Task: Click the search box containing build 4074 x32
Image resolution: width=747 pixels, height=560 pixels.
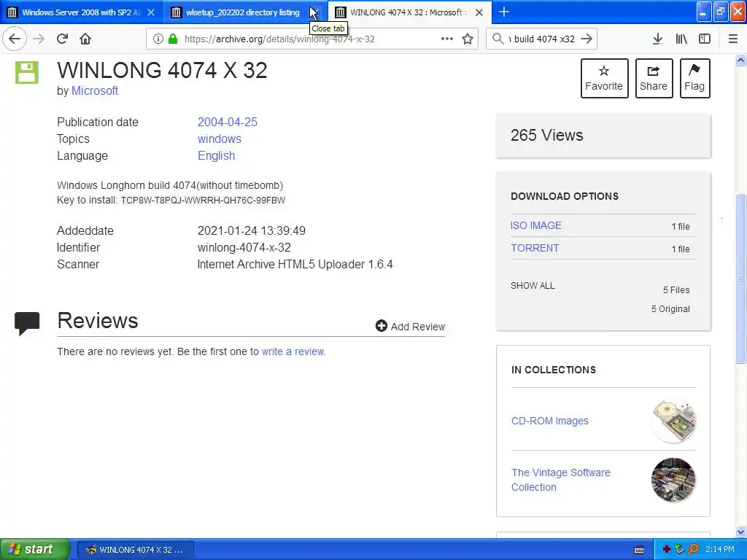Action: (x=543, y=39)
